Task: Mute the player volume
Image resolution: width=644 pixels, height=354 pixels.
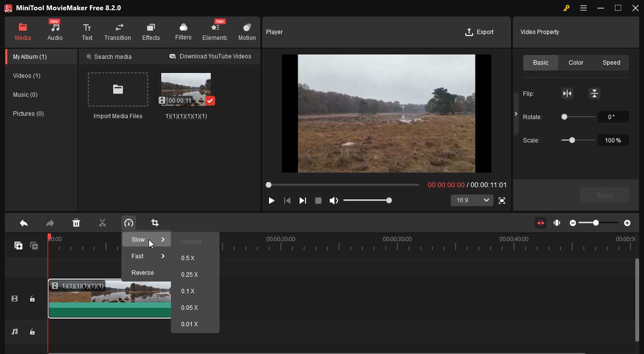Action: 334,200
